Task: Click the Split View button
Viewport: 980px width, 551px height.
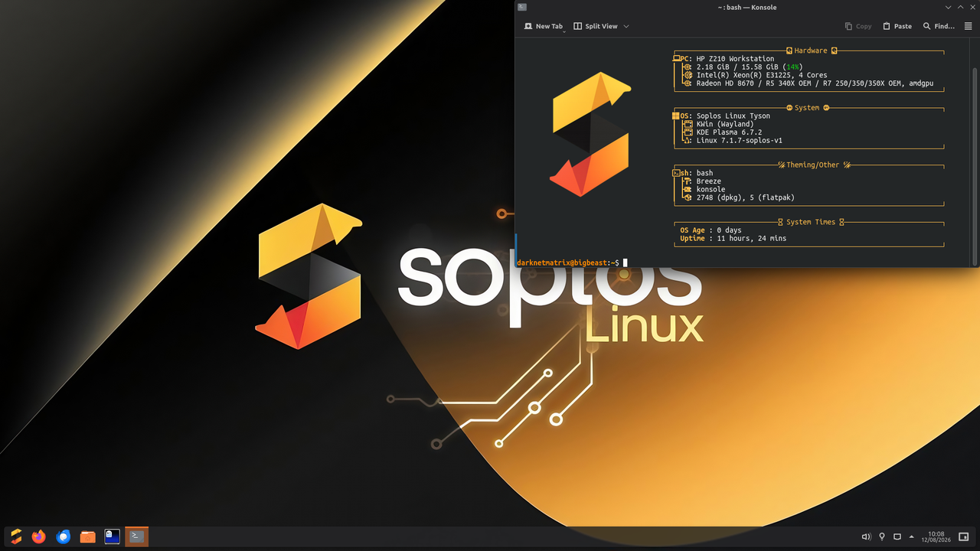Action: 596,26
